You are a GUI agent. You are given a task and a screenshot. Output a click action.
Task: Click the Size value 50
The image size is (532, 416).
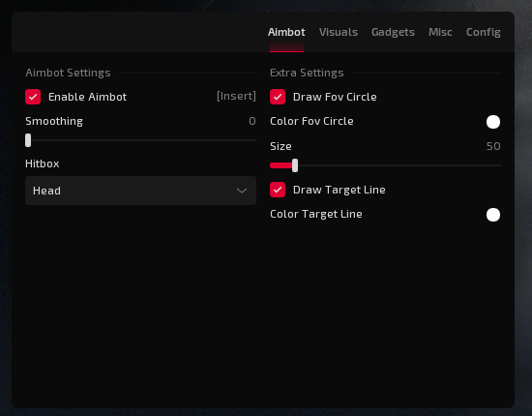(x=493, y=146)
